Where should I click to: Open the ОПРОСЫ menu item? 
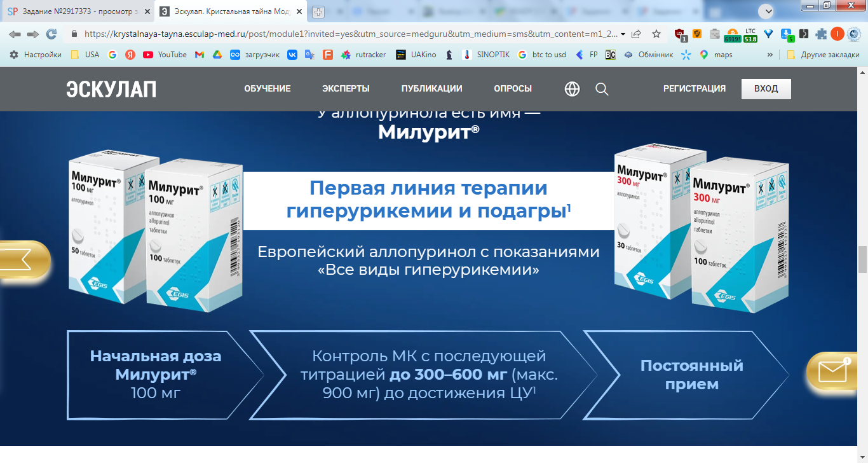tap(513, 89)
